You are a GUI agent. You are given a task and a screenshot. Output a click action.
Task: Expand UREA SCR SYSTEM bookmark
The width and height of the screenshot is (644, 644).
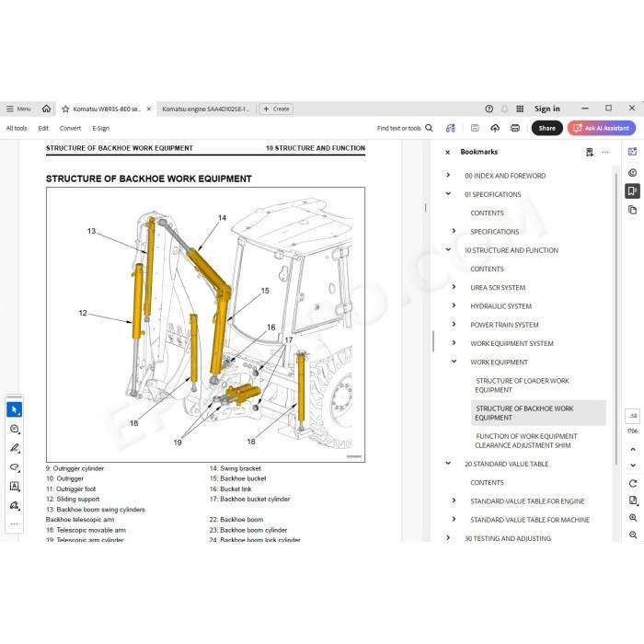pos(454,287)
